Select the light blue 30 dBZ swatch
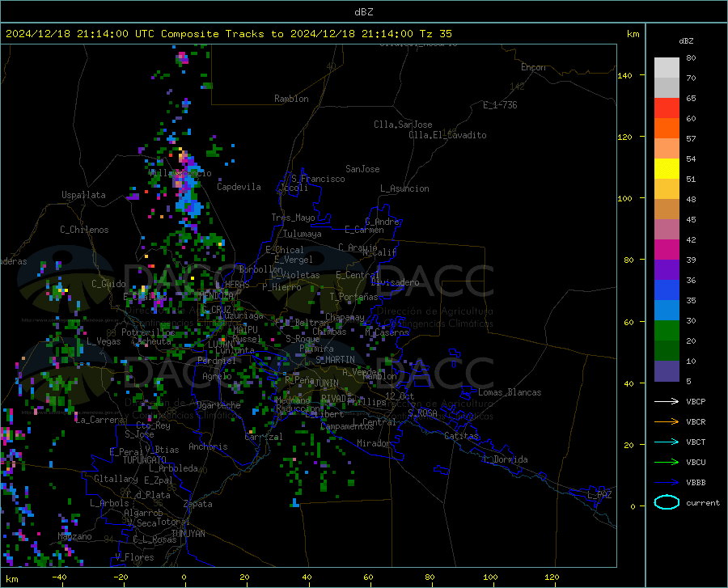This screenshot has height=588, width=728. (x=667, y=311)
